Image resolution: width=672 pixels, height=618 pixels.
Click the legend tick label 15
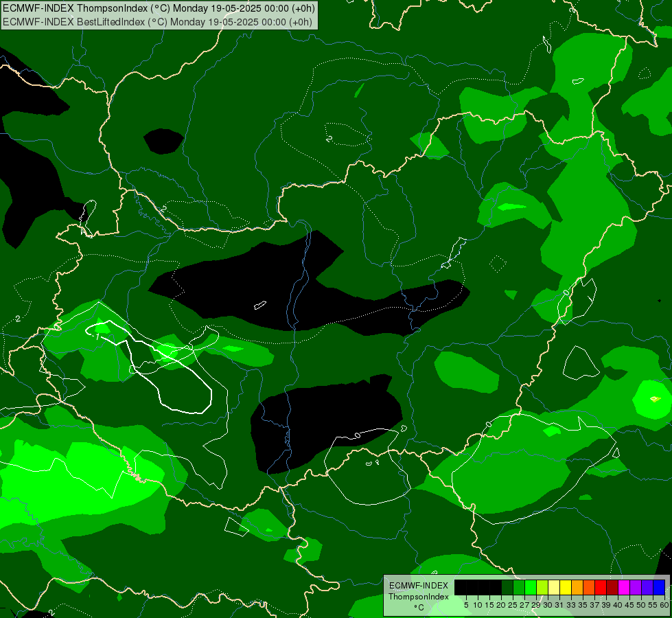click(x=489, y=605)
